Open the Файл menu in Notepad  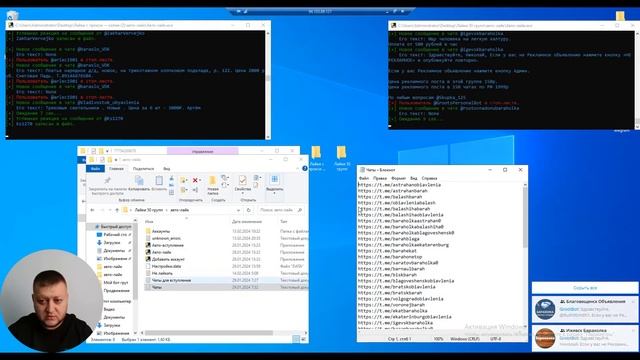coord(364,178)
